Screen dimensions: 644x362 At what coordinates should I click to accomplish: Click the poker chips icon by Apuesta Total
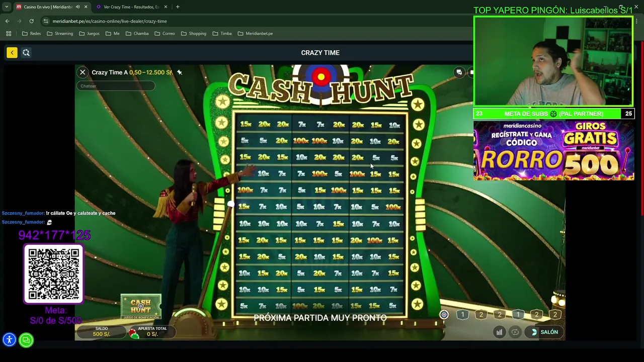pyautogui.click(x=133, y=332)
